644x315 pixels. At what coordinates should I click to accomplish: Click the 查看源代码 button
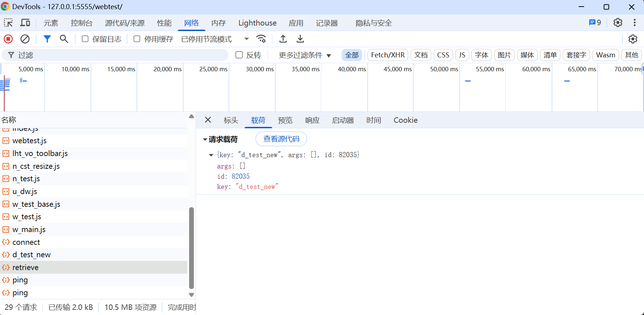pyautogui.click(x=281, y=139)
